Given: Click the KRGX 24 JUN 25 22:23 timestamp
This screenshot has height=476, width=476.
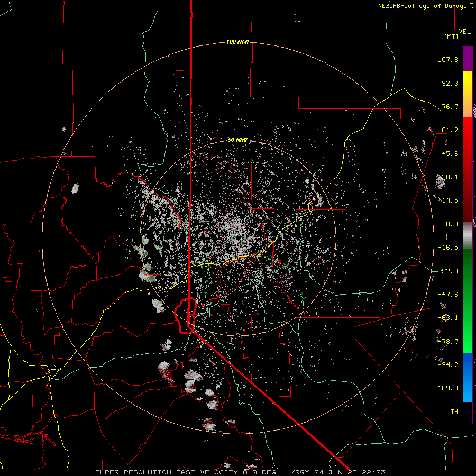Looking at the screenshot, I should tap(338, 472).
